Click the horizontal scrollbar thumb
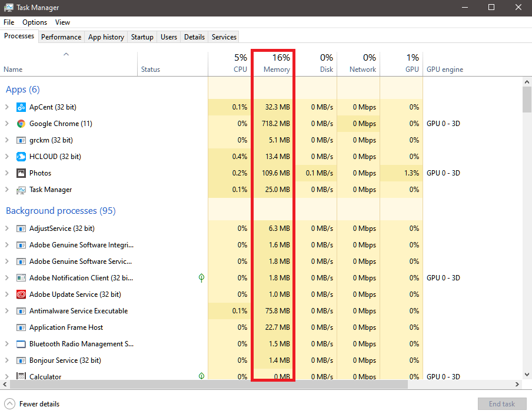The height and width of the screenshot is (417, 532). tap(209, 385)
